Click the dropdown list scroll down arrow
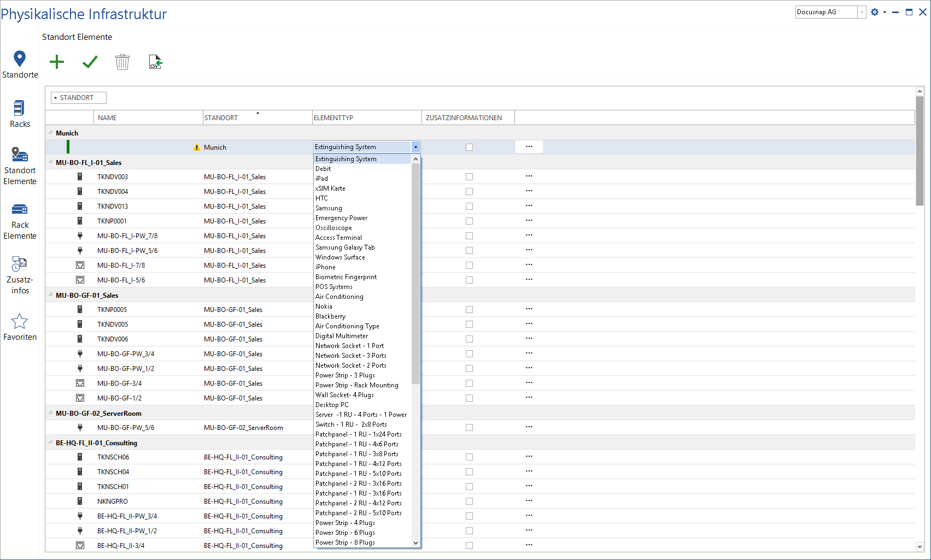 point(415,543)
